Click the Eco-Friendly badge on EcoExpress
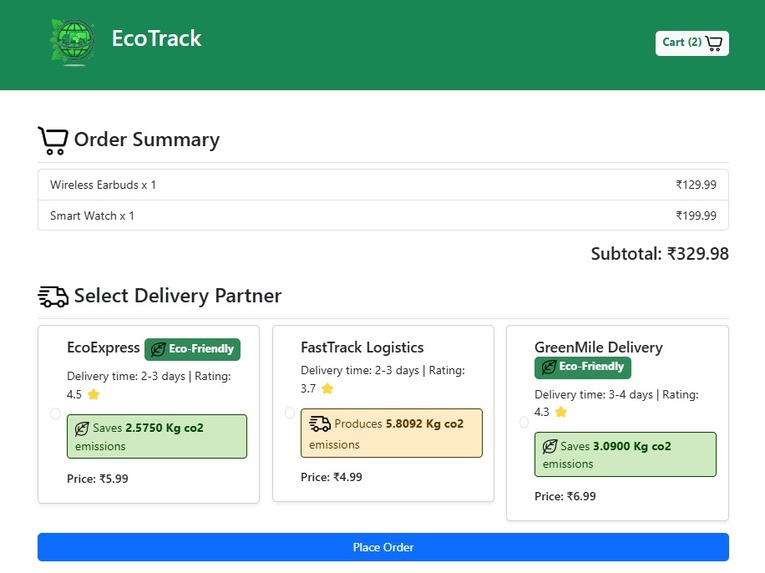Screen dimensions: 765x573 192,349
